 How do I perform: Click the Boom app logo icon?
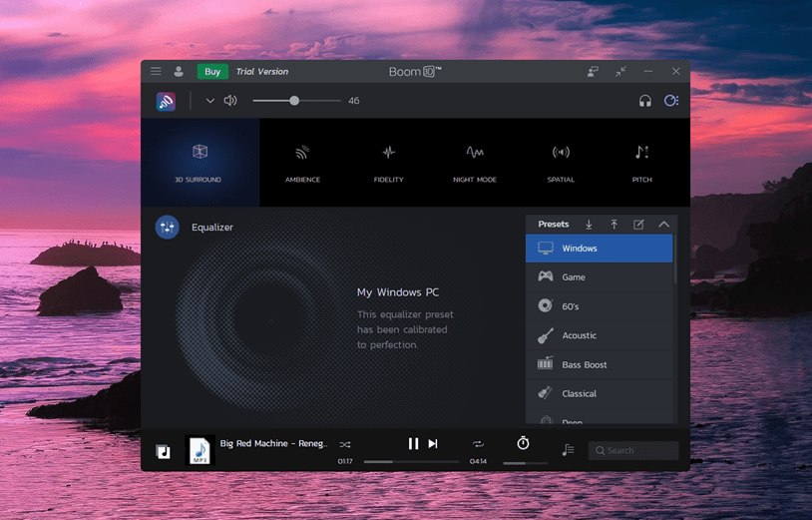166,101
